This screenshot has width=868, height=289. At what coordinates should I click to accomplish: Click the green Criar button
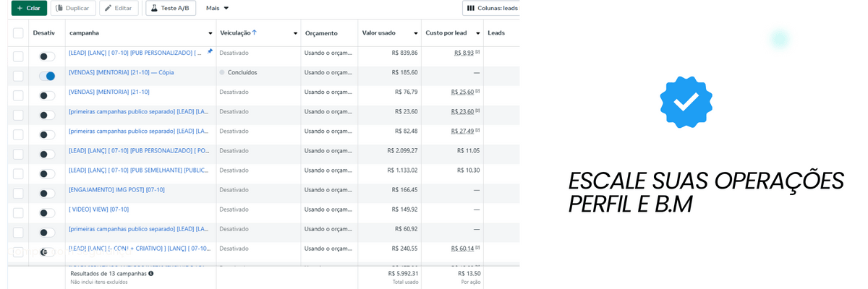coord(29,8)
